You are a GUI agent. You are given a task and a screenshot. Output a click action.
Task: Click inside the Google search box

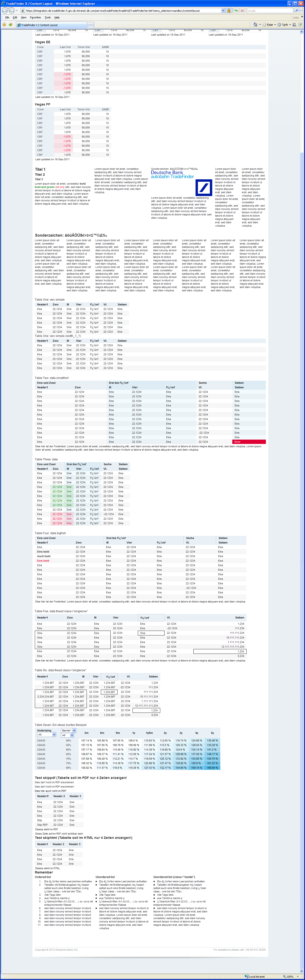[x=270, y=11]
